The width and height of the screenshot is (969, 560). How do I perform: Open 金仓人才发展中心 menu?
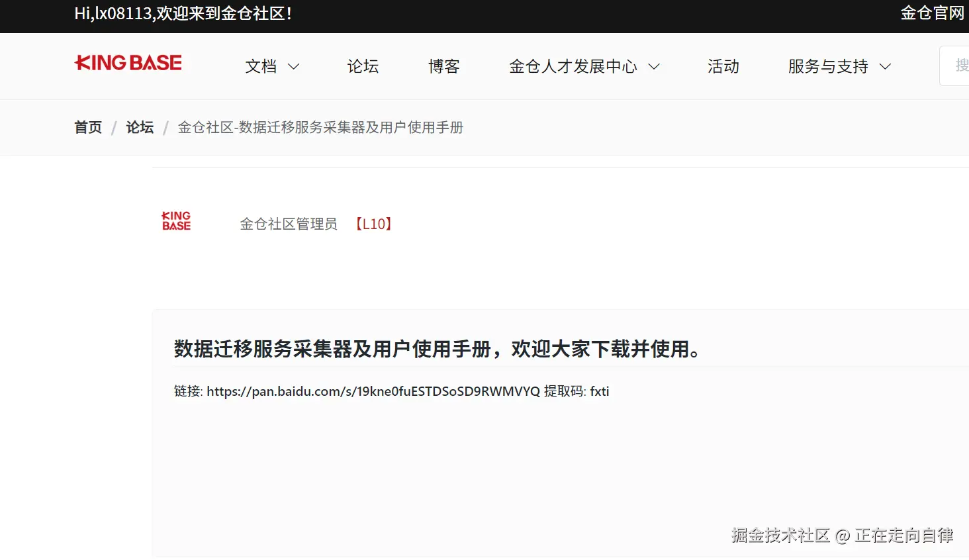[x=573, y=67]
